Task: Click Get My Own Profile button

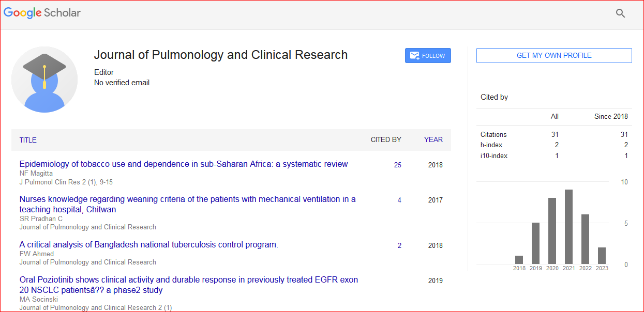Action: click(554, 56)
